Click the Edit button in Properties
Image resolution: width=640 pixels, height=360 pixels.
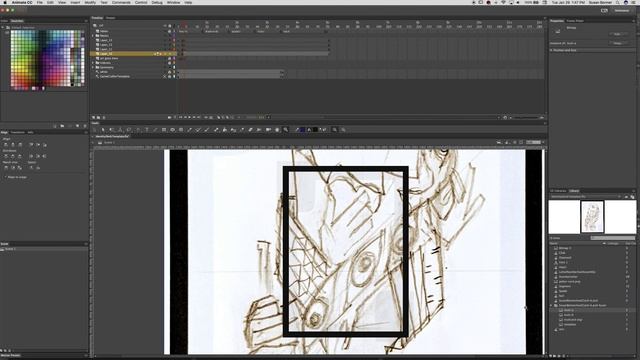[617, 34]
